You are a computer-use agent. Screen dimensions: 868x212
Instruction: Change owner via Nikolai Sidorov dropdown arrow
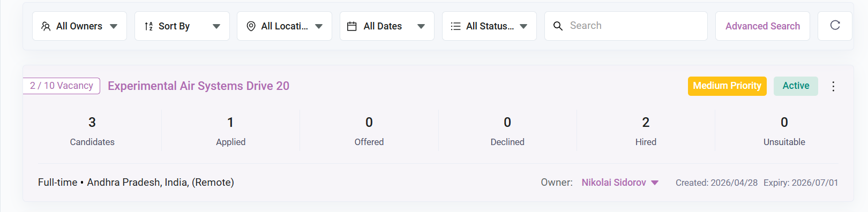click(655, 183)
